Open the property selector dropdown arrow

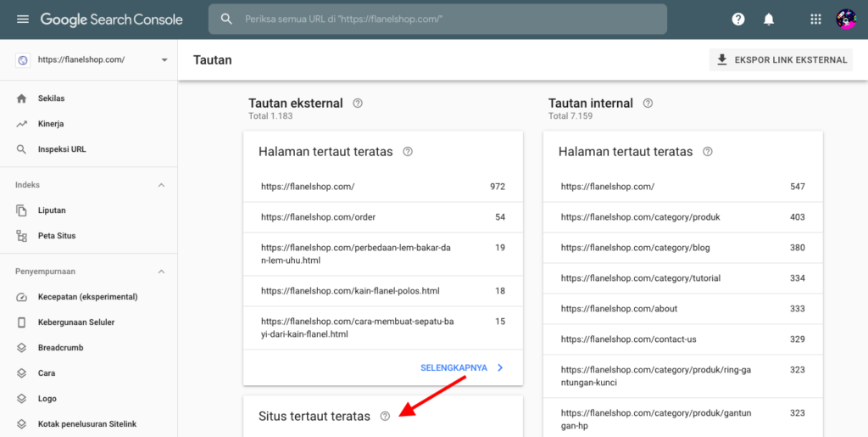pyautogui.click(x=164, y=59)
